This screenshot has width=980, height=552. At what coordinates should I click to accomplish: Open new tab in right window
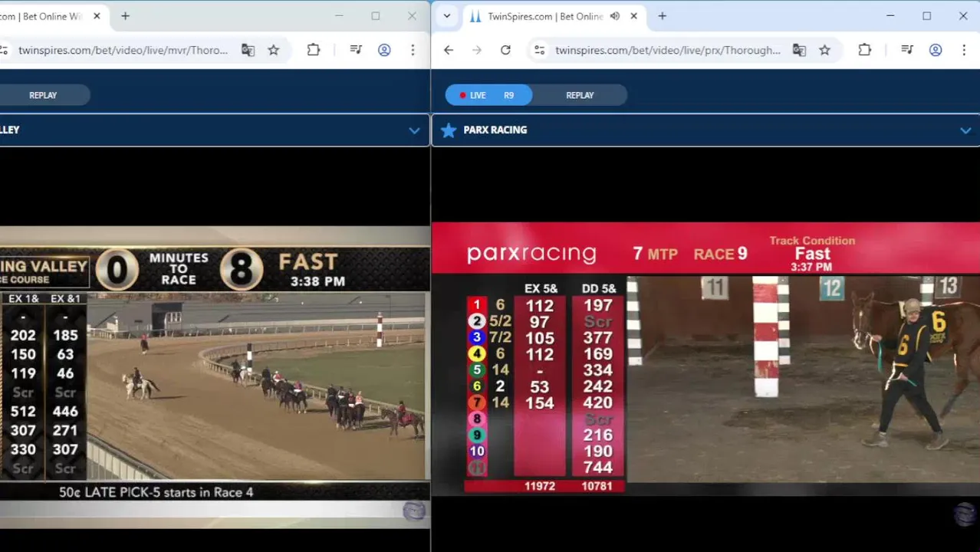tap(663, 16)
